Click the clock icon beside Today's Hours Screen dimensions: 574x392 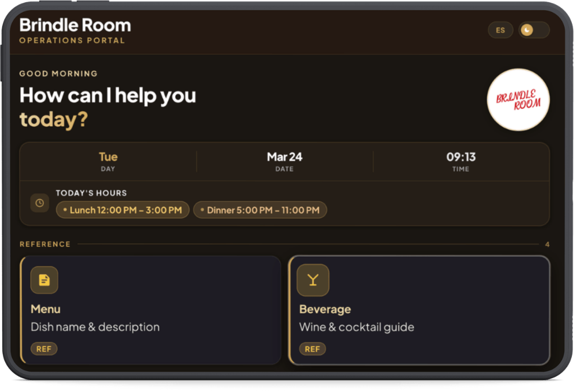click(39, 203)
